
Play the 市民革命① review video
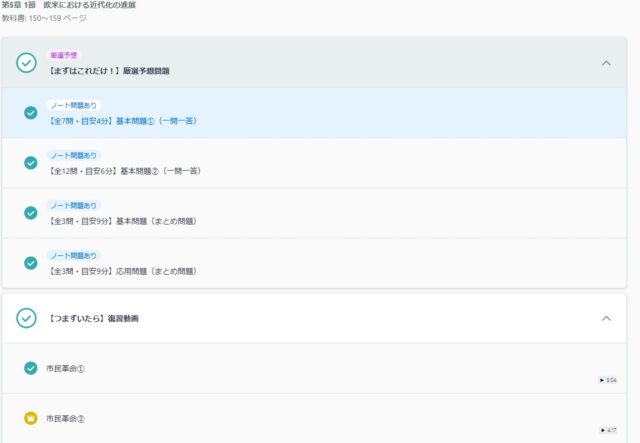click(x=66, y=368)
